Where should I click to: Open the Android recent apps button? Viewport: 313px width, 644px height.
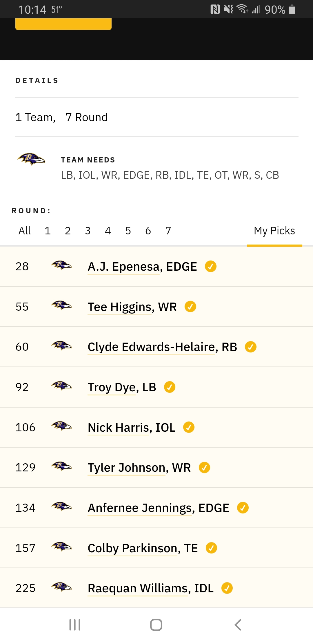click(x=75, y=625)
